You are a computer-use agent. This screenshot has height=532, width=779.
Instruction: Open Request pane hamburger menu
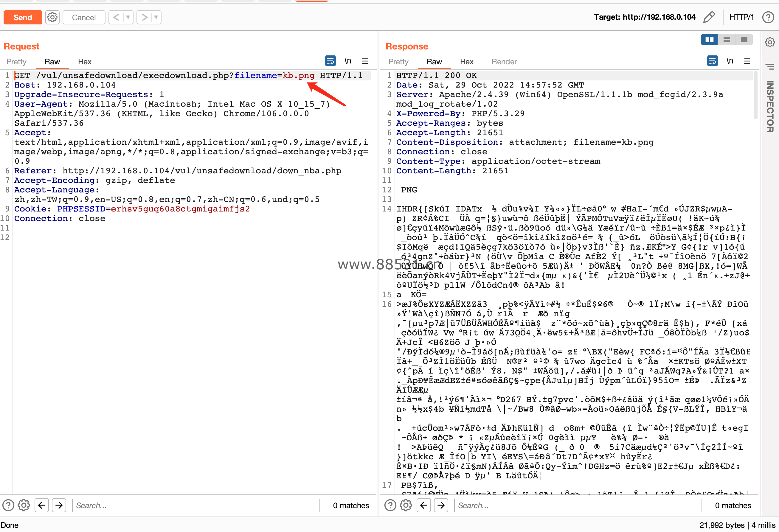[x=365, y=61]
